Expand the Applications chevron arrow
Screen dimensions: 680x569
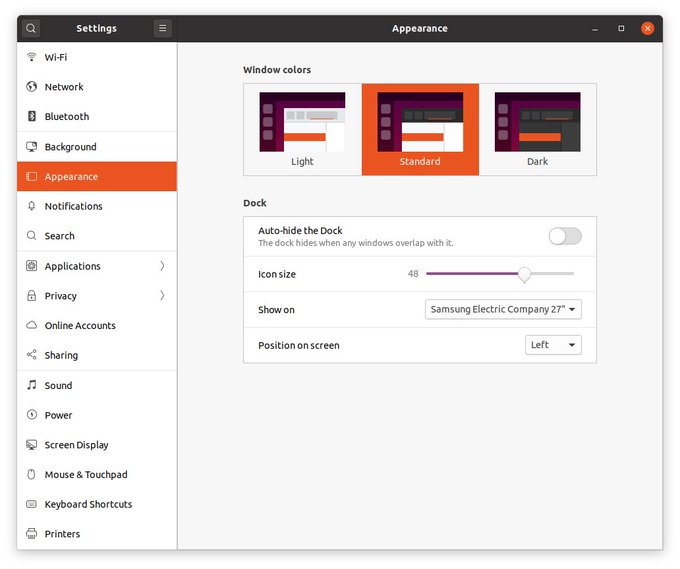coord(162,266)
